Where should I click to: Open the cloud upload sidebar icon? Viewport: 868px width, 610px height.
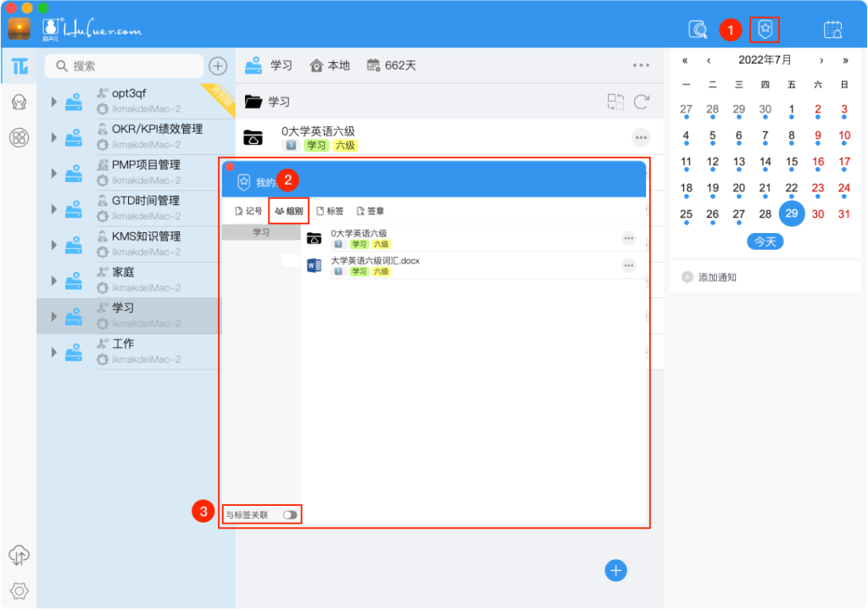point(19,555)
